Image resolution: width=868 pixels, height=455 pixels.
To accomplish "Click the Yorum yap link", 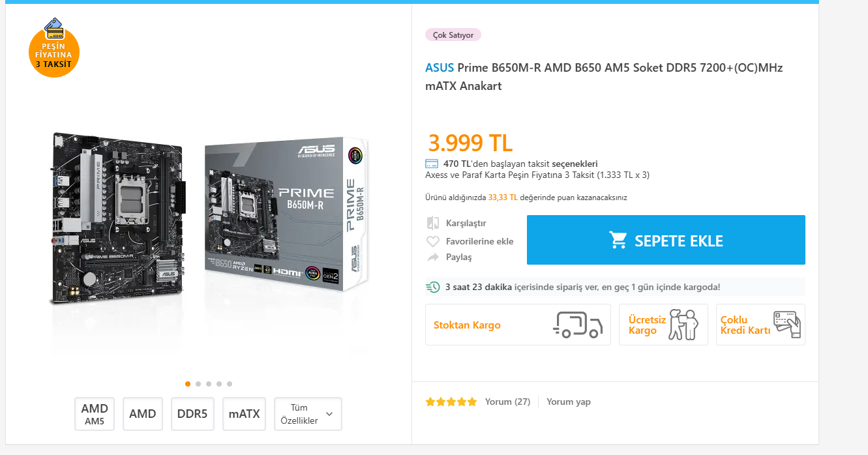I will tap(569, 402).
